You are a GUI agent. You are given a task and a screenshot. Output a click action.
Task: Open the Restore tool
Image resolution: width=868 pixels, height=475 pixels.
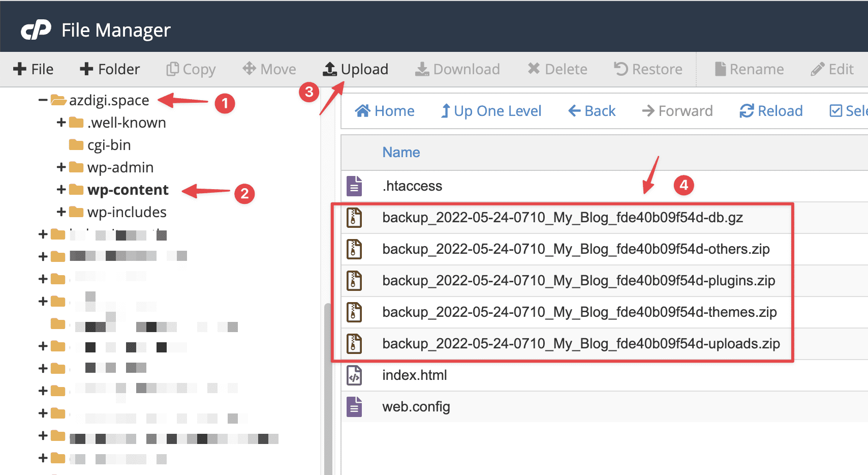coord(647,69)
